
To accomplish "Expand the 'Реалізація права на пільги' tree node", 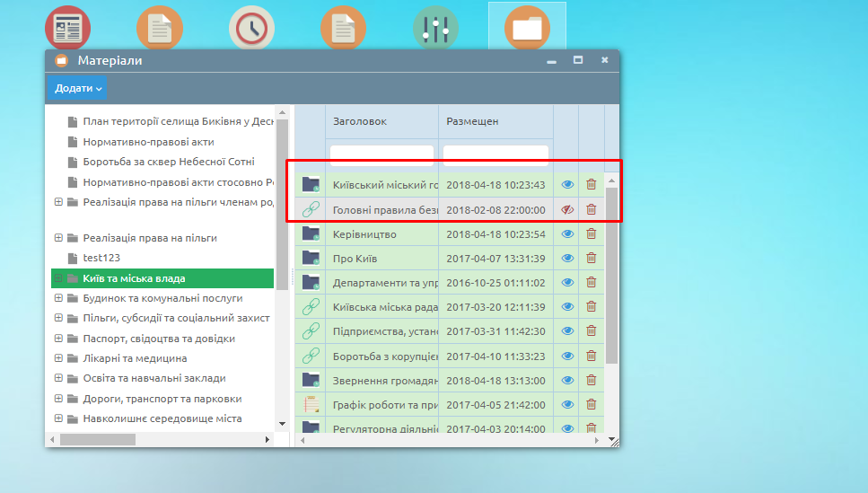I will click(x=58, y=238).
